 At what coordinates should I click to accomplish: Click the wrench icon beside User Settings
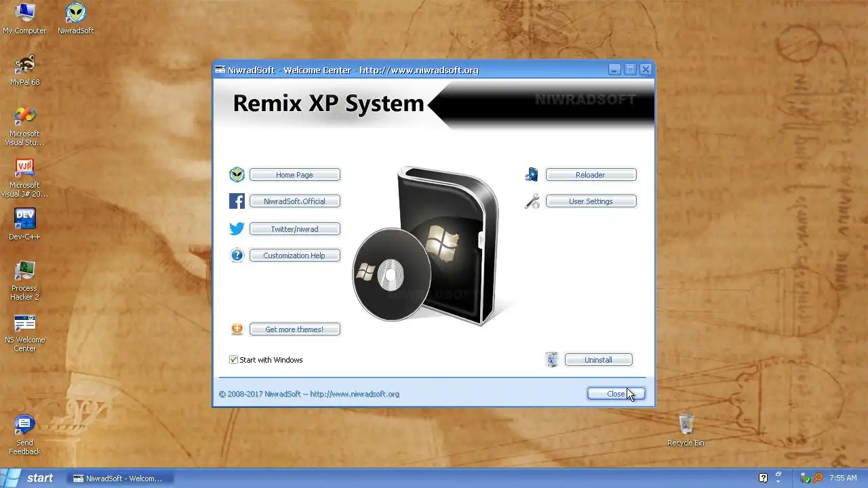click(532, 201)
